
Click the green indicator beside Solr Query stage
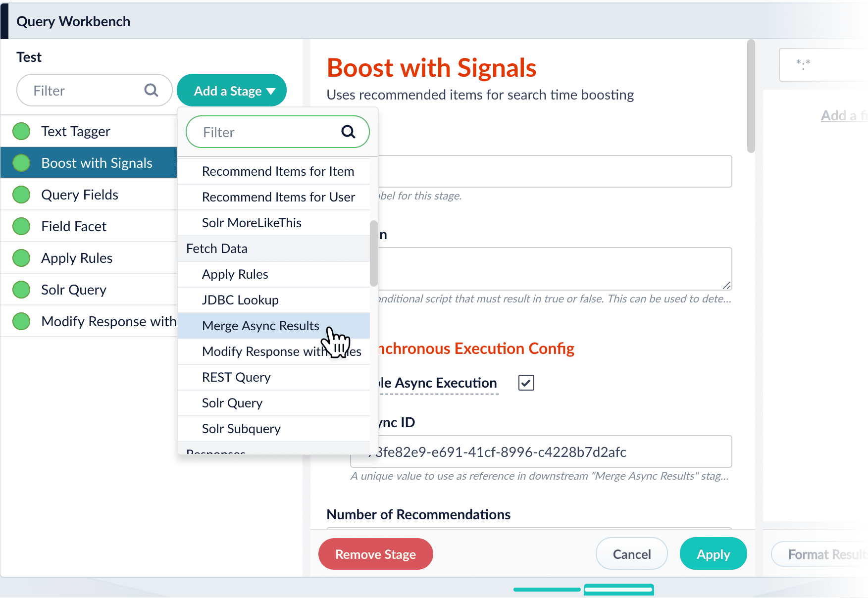tap(21, 290)
